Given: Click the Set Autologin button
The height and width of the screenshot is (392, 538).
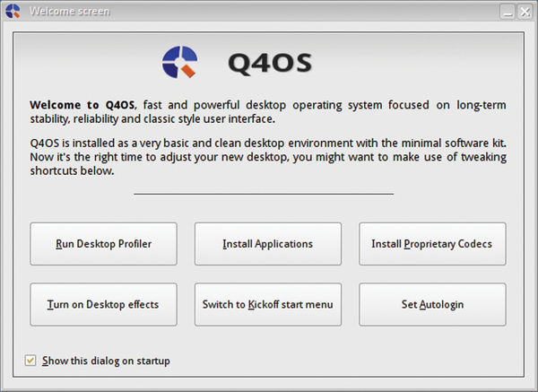Looking at the screenshot, I should click(x=432, y=304).
